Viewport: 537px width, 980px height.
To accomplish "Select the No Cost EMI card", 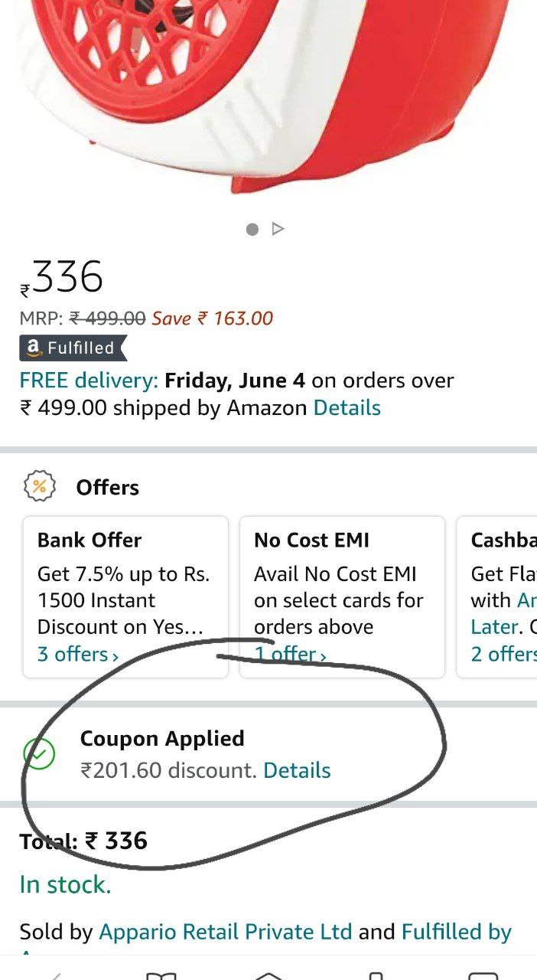I will pos(341,597).
